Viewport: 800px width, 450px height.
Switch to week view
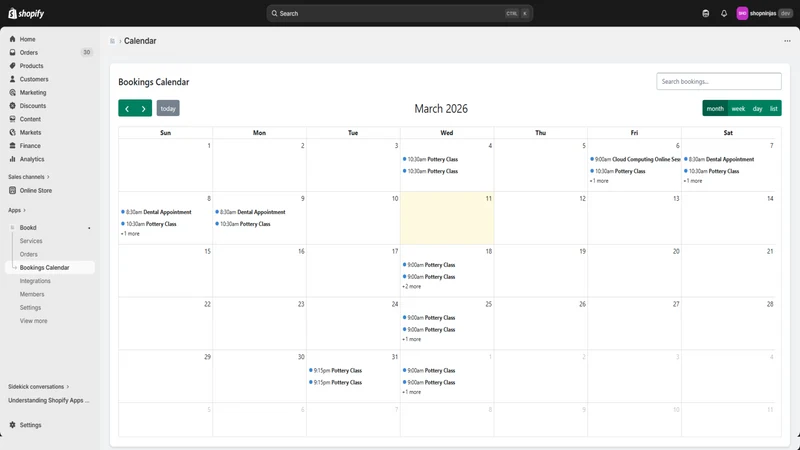738,108
